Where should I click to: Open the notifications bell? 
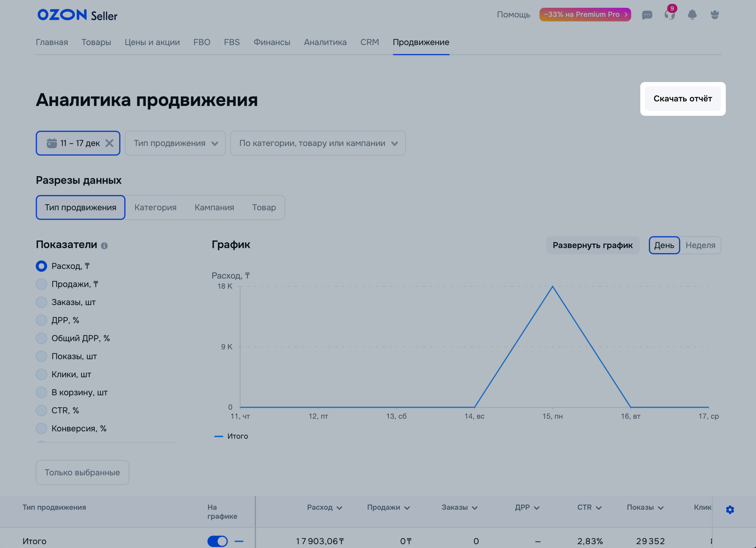(x=692, y=15)
